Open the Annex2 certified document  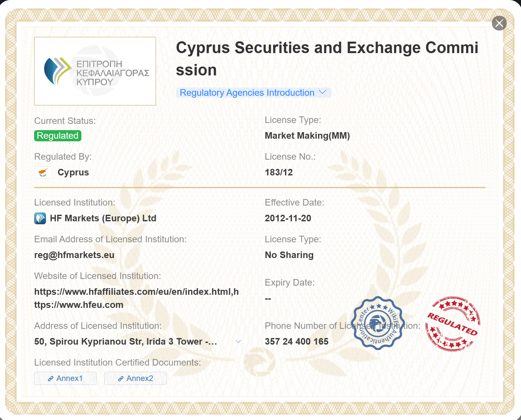(135, 378)
